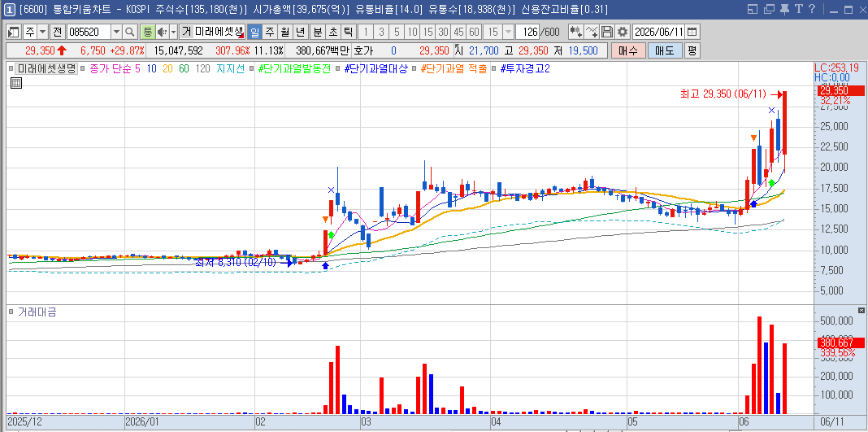Select the 분 minute chart tab
Screen dimensions: 868x432
(x=317, y=32)
